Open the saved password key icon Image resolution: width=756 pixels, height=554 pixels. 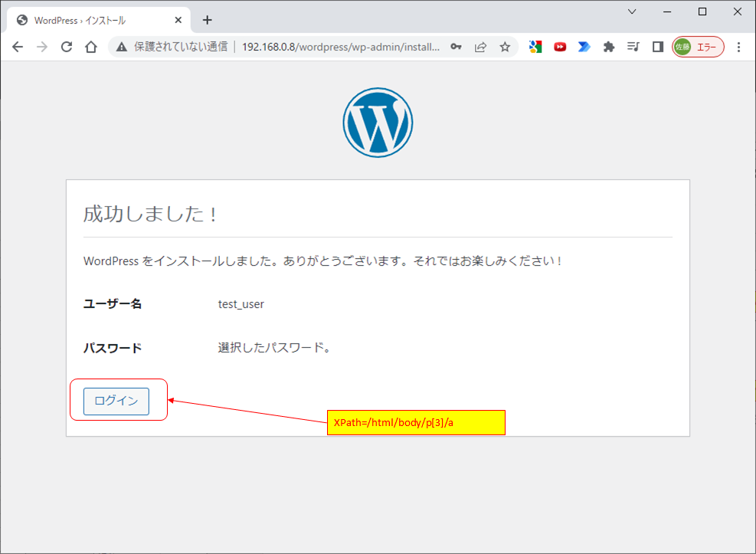(456, 47)
